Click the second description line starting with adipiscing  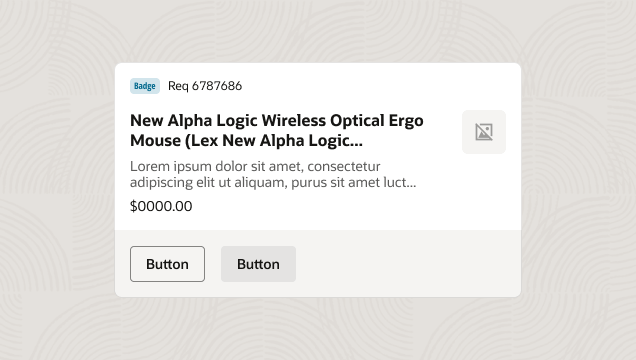(x=273, y=182)
